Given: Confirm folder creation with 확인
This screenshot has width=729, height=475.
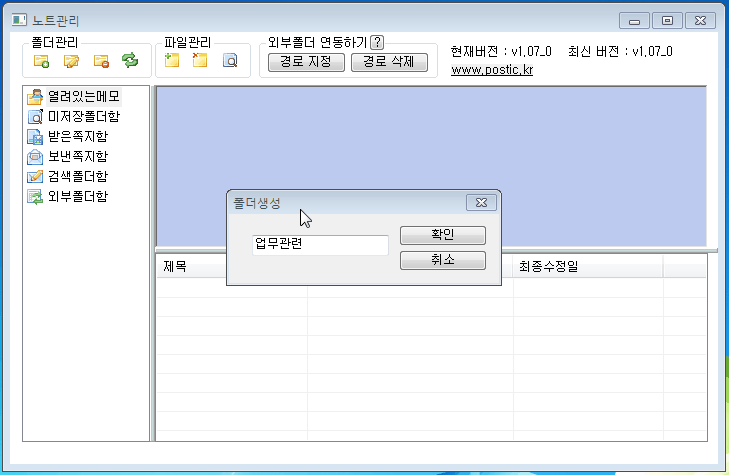Looking at the screenshot, I should pos(443,235).
